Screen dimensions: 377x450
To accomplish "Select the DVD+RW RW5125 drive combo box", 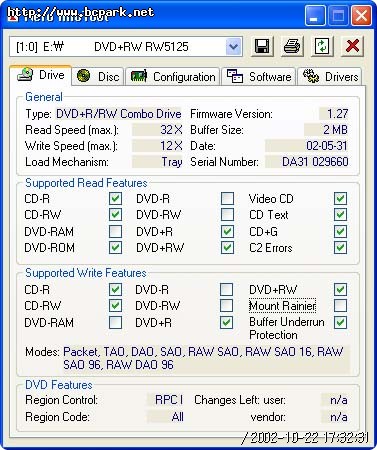I will point(126,46).
